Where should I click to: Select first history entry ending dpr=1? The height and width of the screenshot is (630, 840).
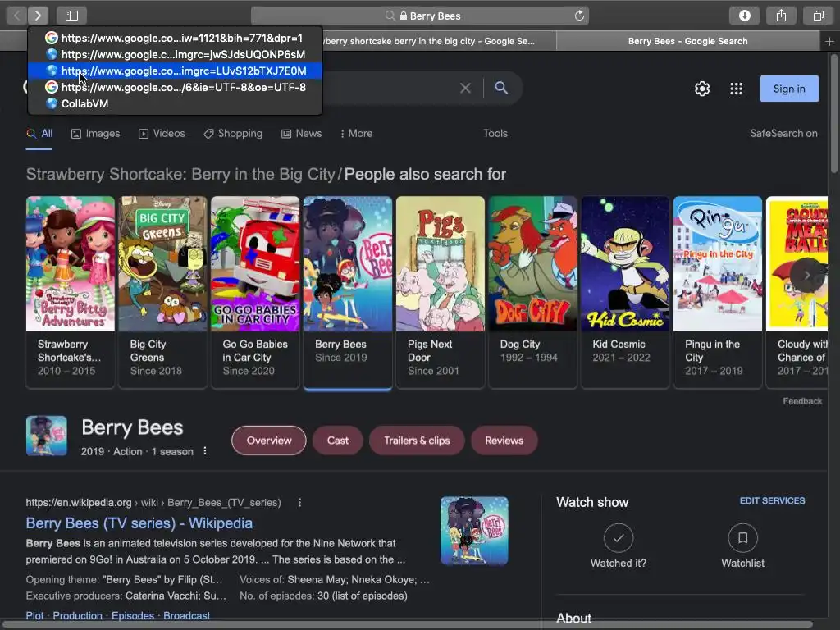pyautogui.click(x=175, y=38)
